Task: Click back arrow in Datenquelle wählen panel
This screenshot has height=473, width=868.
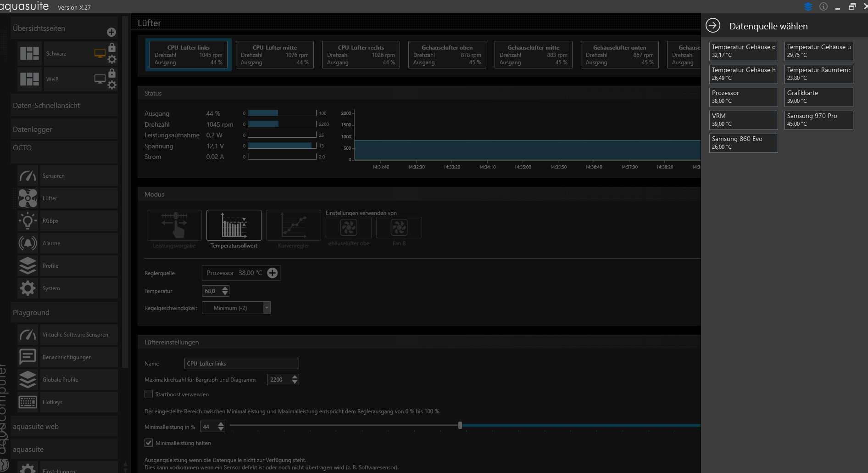Action: 713,26
